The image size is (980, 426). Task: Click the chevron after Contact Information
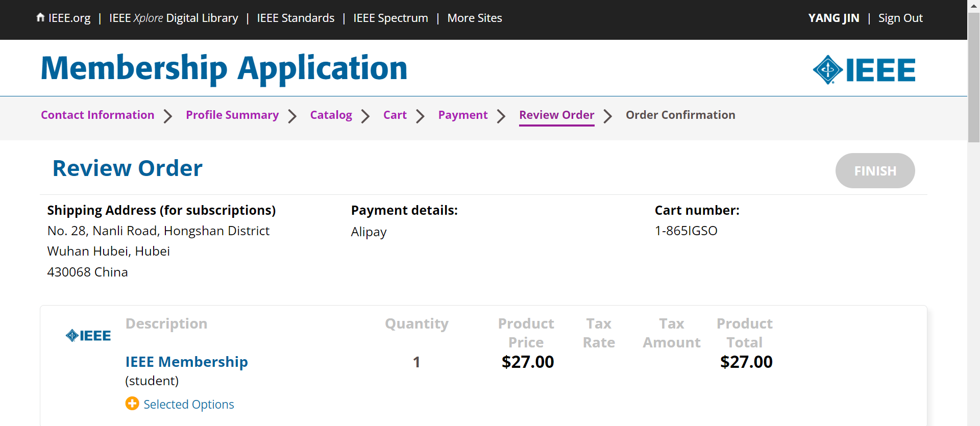click(168, 116)
